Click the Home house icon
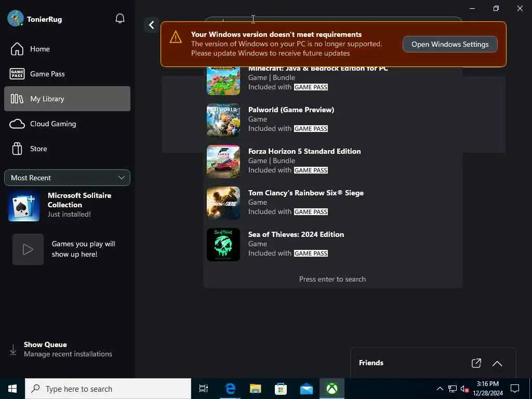532x399 pixels. coord(17,49)
